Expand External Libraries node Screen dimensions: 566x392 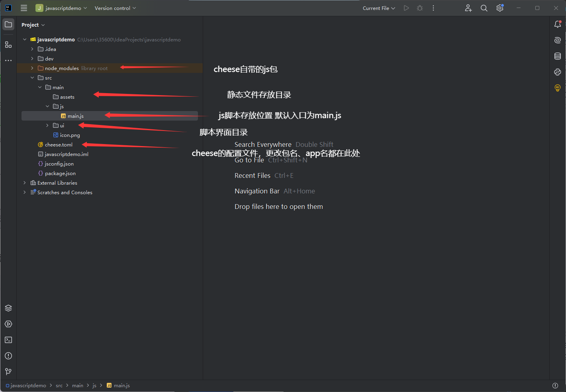tap(25, 183)
